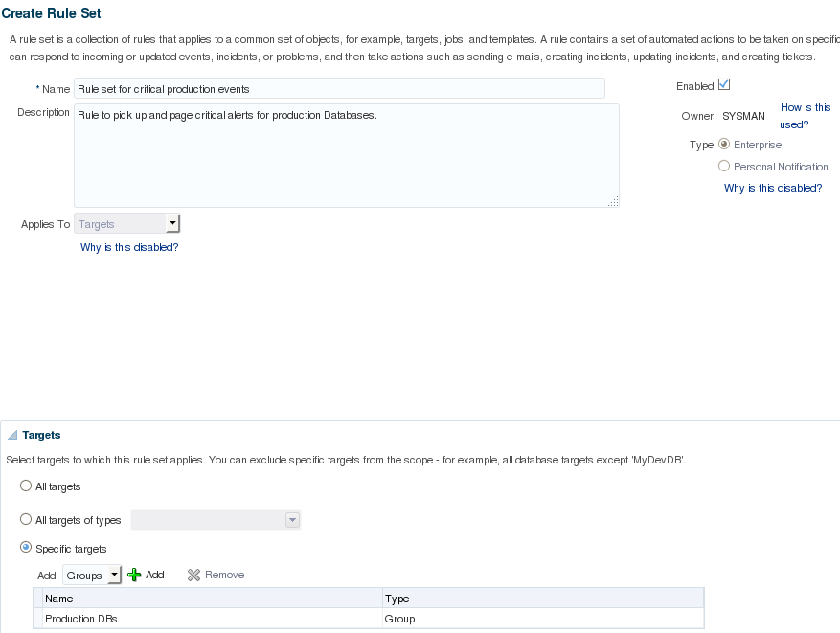Open the Add Groups dropdown
840x633 pixels.
pyautogui.click(x=114, y=576)
